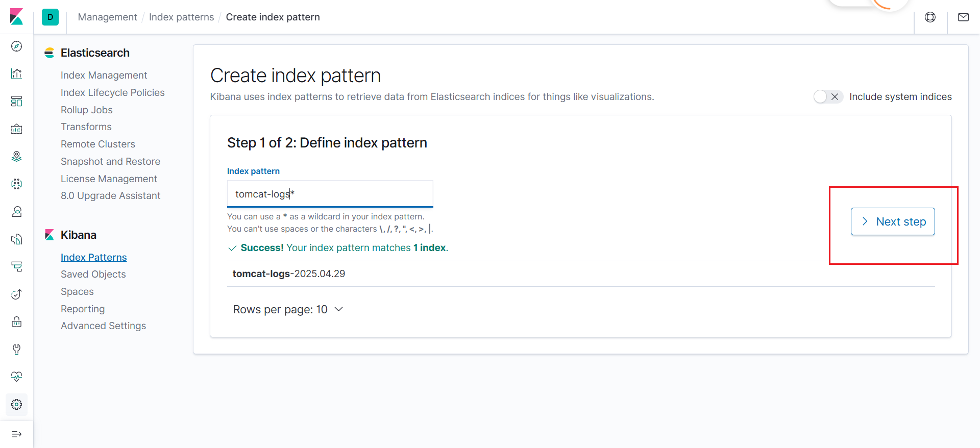This screenshot has height=448, width=980.
Task: Open Dev Tools wrench icon
Action: click(16, 350)
